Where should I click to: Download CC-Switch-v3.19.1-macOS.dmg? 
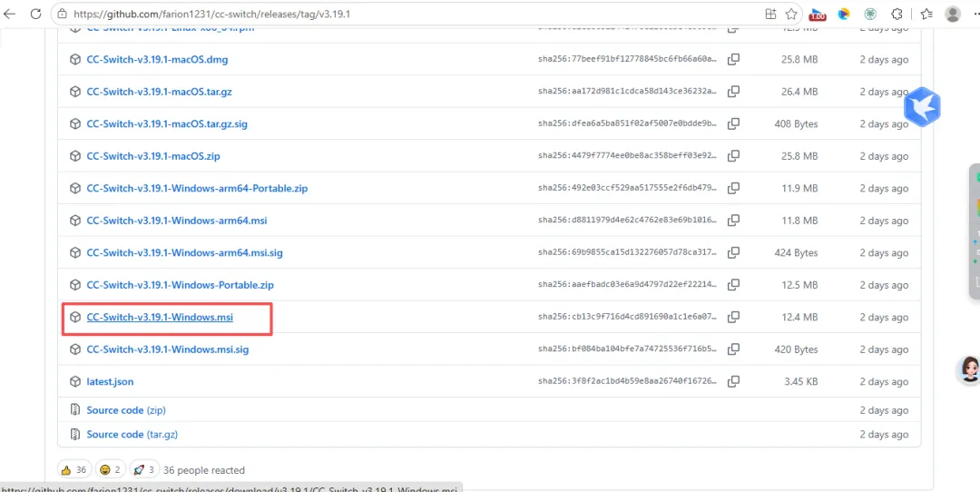coord(157,60)
